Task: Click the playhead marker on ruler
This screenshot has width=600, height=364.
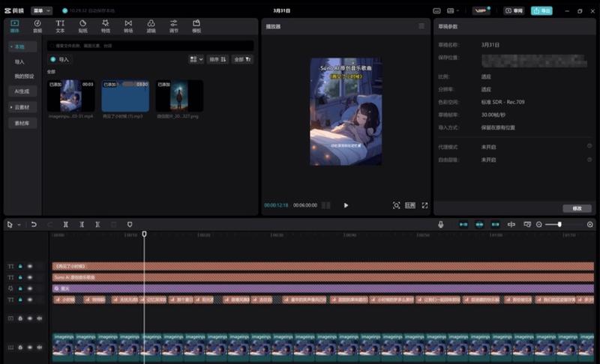Action: click(144, 234)
